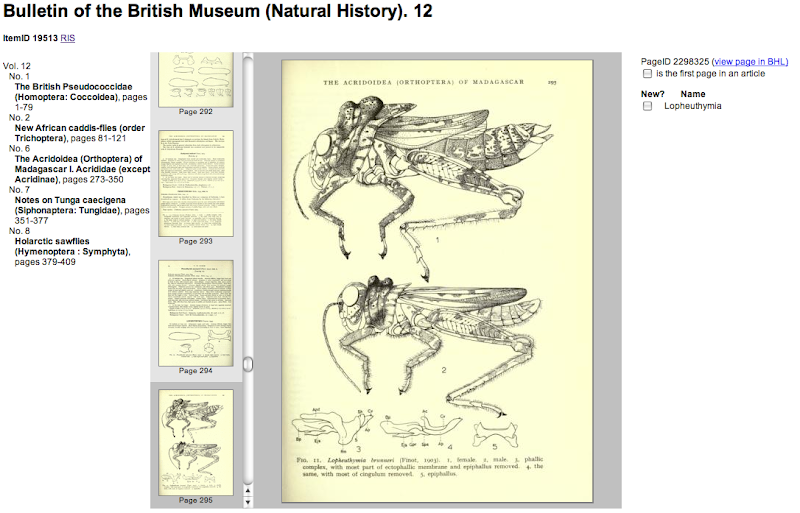Click the scroll up arrow of thumbnail list
The height and width of the screenshot is (513, 800).
(248, 491)
